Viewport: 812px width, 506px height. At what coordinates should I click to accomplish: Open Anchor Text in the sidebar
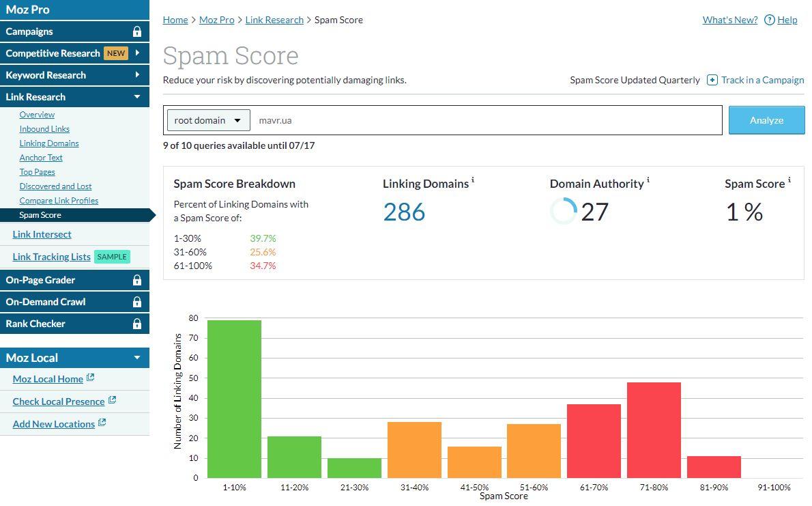(41, 158)
